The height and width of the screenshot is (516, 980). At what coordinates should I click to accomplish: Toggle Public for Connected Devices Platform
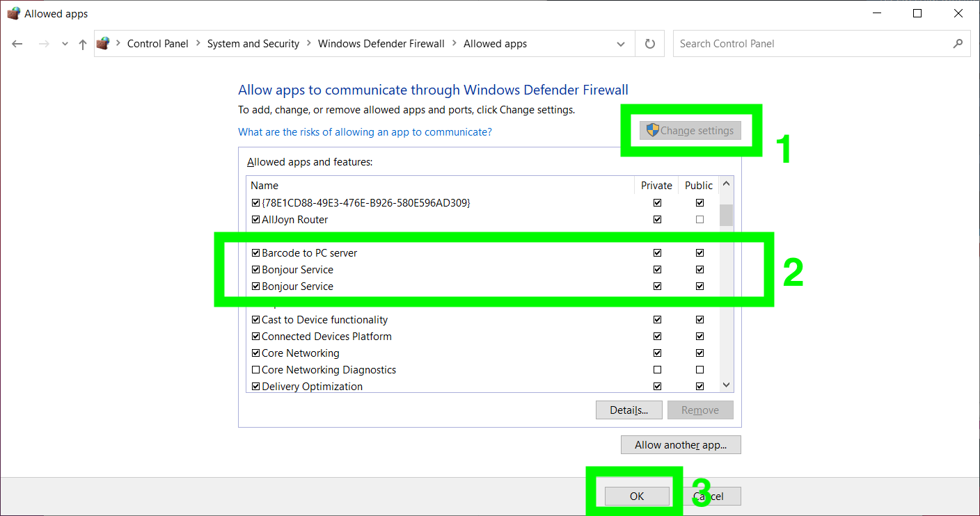click(700, 337)
